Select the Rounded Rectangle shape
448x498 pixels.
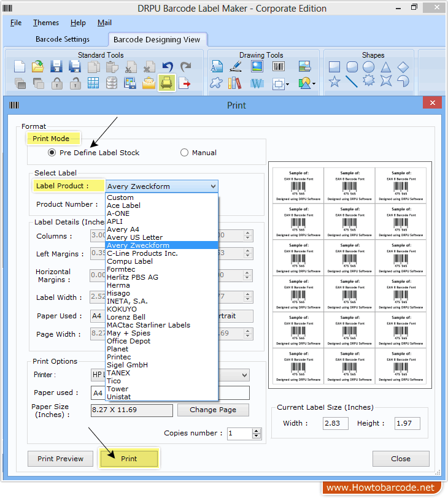coord(352,67)
